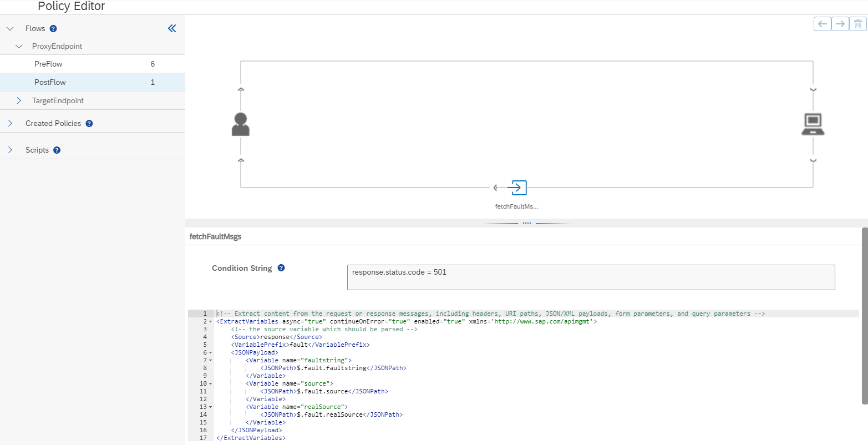The width and height of the screenshot is (868, 445).
Task: Collapse the left navigation panel
Action: tap(172, 28)
